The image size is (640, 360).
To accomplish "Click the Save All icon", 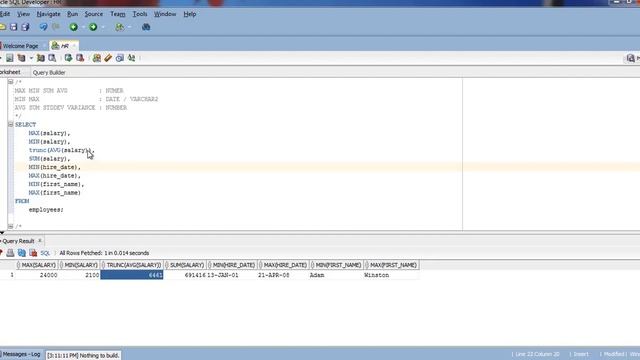I will [x=25, y=27].
